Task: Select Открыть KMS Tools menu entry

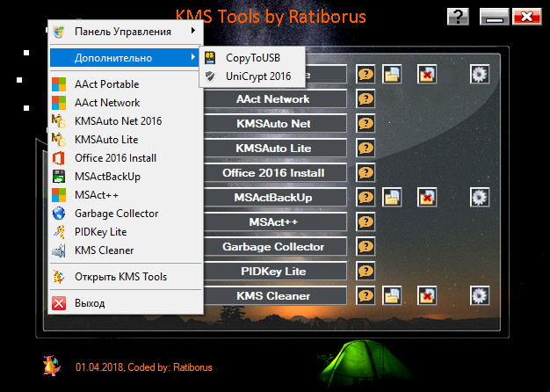Action: pos(120,277)
